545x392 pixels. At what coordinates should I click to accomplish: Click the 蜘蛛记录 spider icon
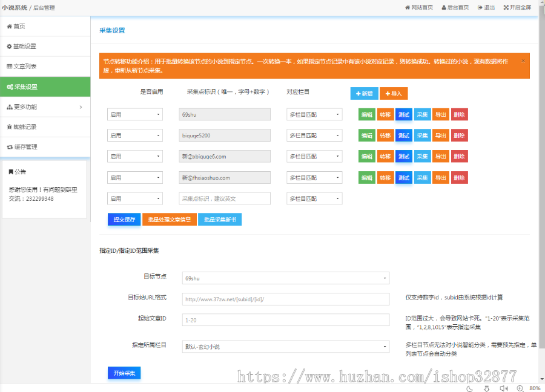[x=8, y=126]
